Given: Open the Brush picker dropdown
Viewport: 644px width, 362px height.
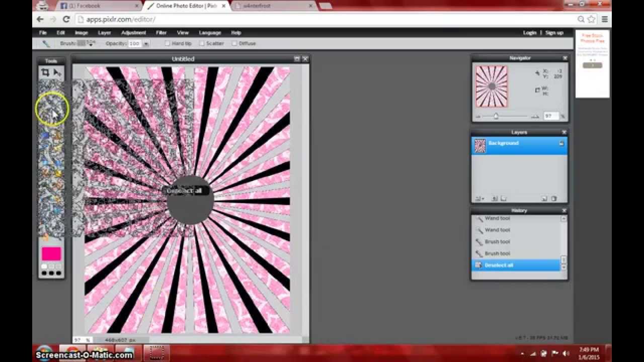Looking at the screenshot, I should (x=86, y=44).
